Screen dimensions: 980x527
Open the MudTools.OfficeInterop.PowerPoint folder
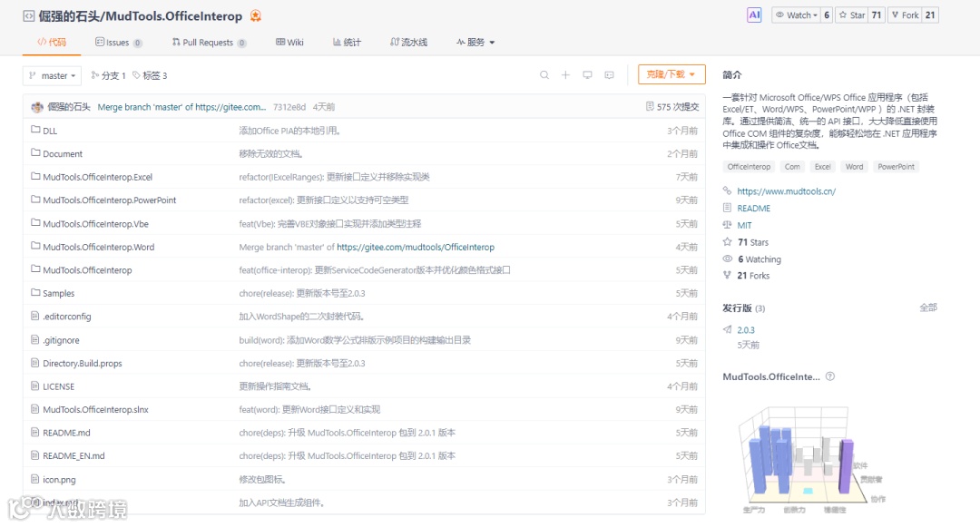point(110,200)
